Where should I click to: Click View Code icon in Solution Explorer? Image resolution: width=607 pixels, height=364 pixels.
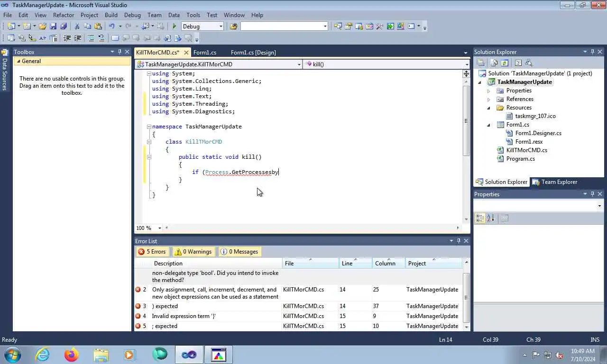click(518, 63)
